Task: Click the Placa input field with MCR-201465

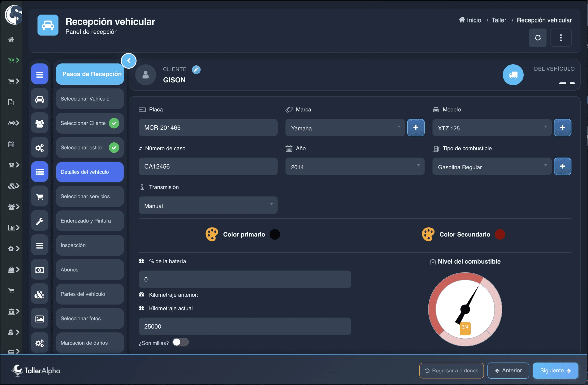Action: click(x=208, y=128)
